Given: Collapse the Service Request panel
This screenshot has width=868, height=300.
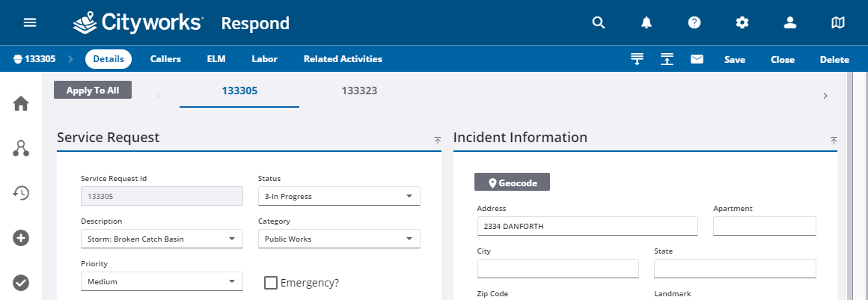Looking at the screenshot, I should [x=437, y=140].
